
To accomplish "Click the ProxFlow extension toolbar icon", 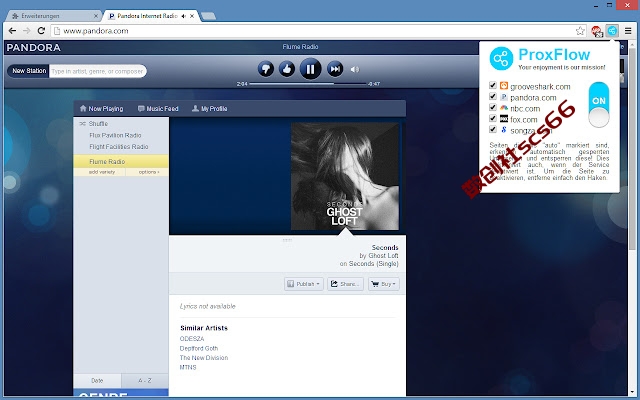I will (x=612, y=31).
